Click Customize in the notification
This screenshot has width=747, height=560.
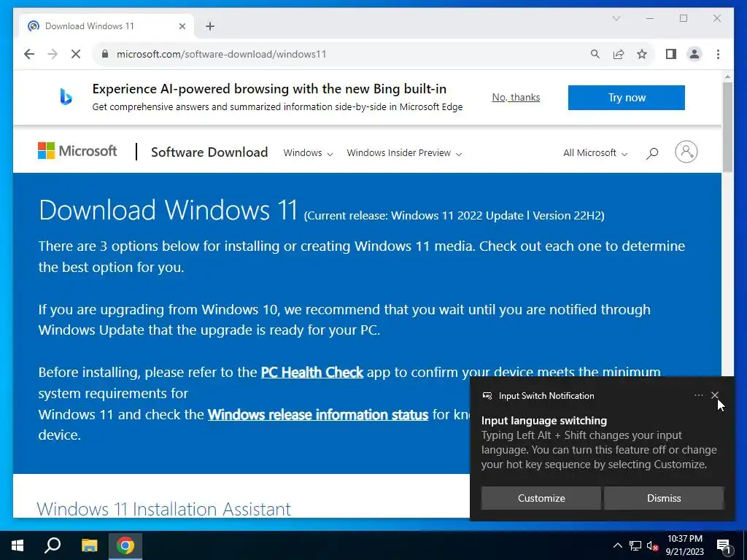point(541,498)
